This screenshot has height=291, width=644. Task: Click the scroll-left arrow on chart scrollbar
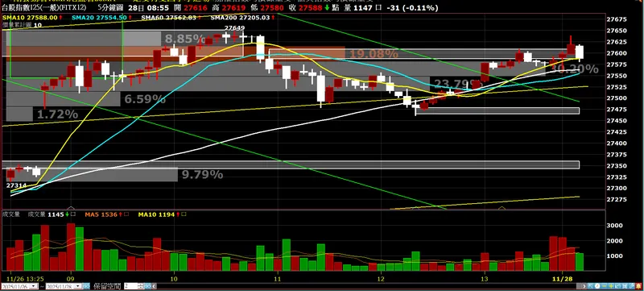coord(154,286)
